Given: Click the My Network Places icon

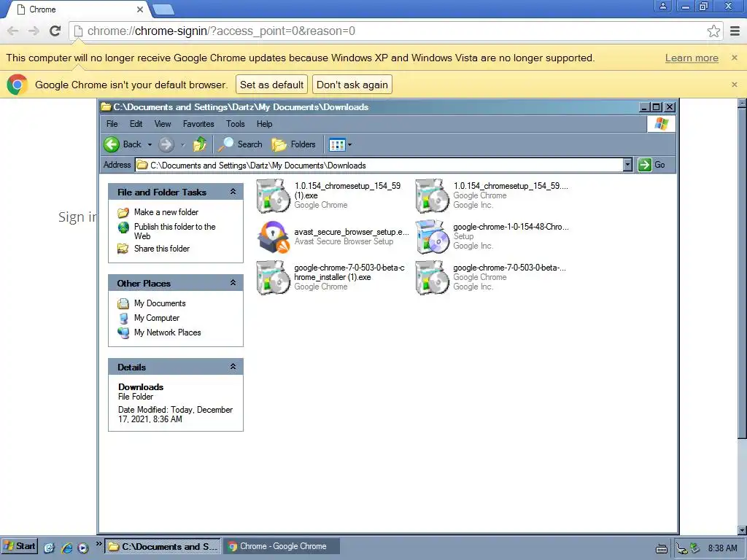Looking at the screenshot, I should pos(123,332).
